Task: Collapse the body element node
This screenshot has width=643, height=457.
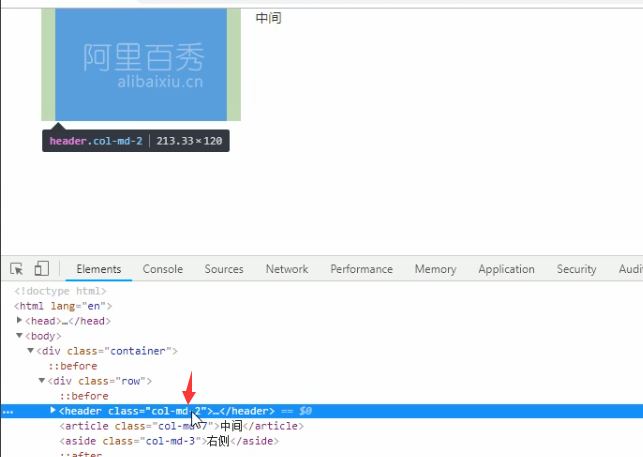Action: click(x=19, y=336)
